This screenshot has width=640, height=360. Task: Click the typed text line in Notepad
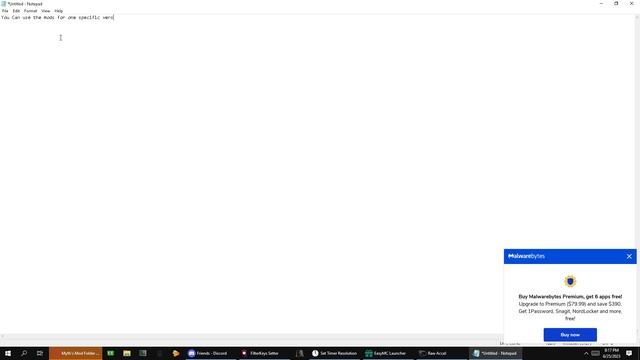point(57,18)
